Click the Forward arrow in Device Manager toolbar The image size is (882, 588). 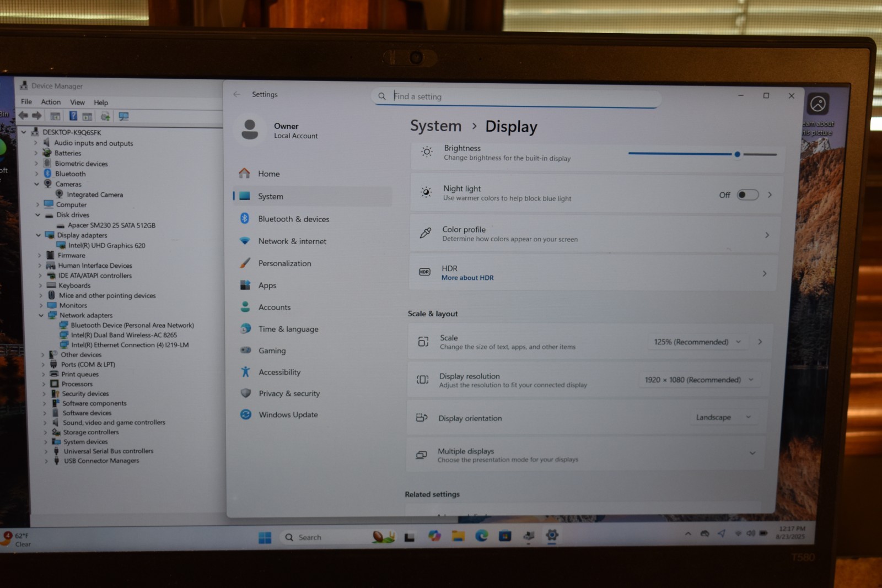(37, 116)
